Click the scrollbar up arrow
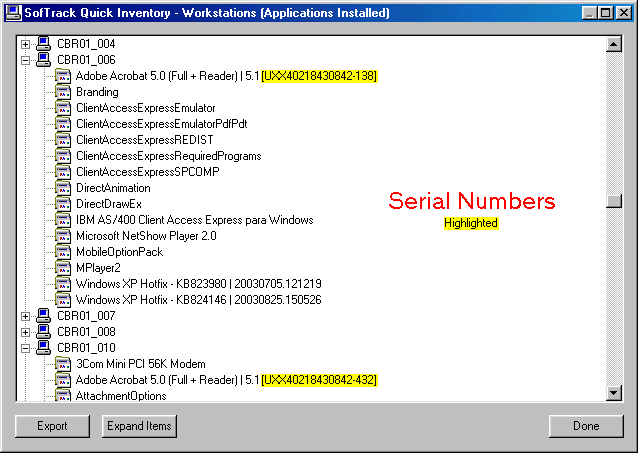 click(x=614, y=45)
